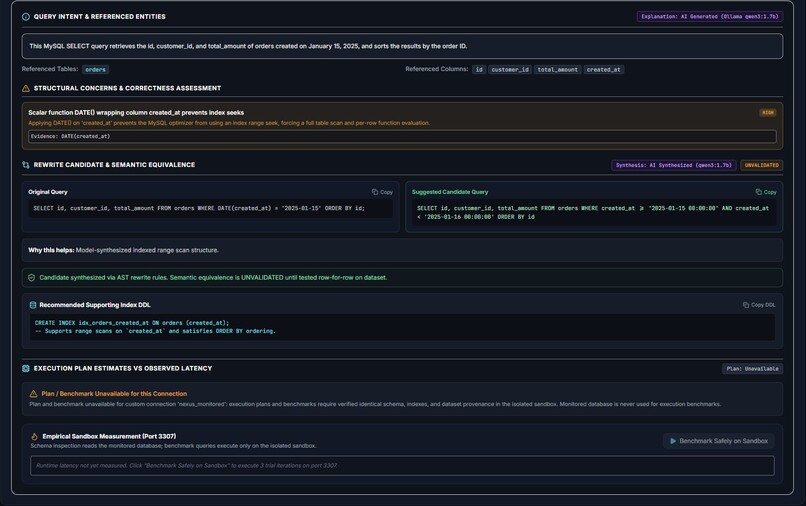Click the flame icon beside Empirical Sandbox Measurement

click(34, 437)
